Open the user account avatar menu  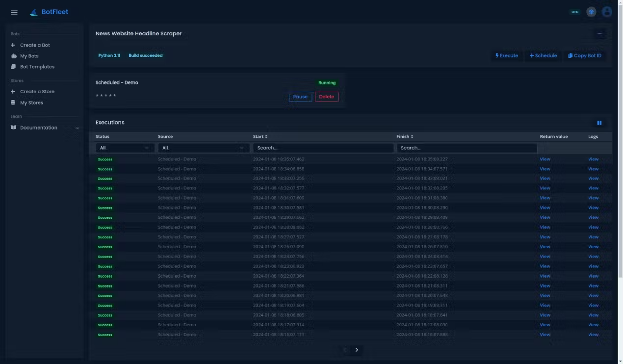point(607,12)
